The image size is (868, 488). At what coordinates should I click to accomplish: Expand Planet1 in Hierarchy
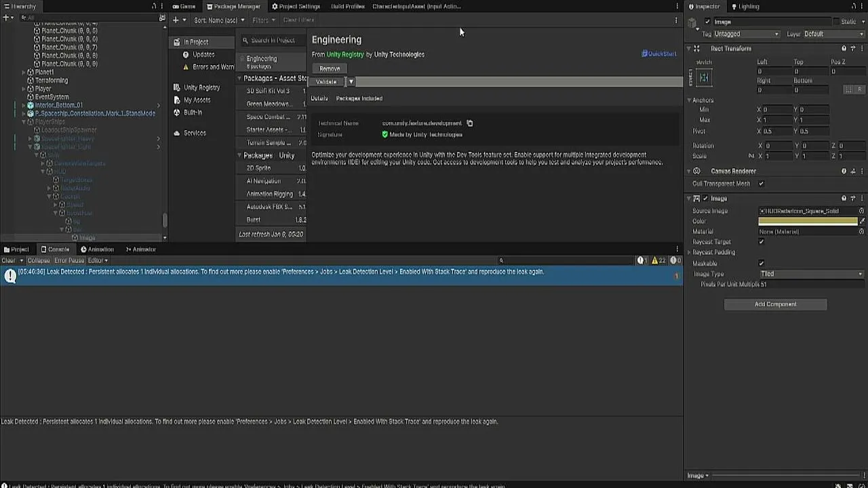click(x=24, y=72)
